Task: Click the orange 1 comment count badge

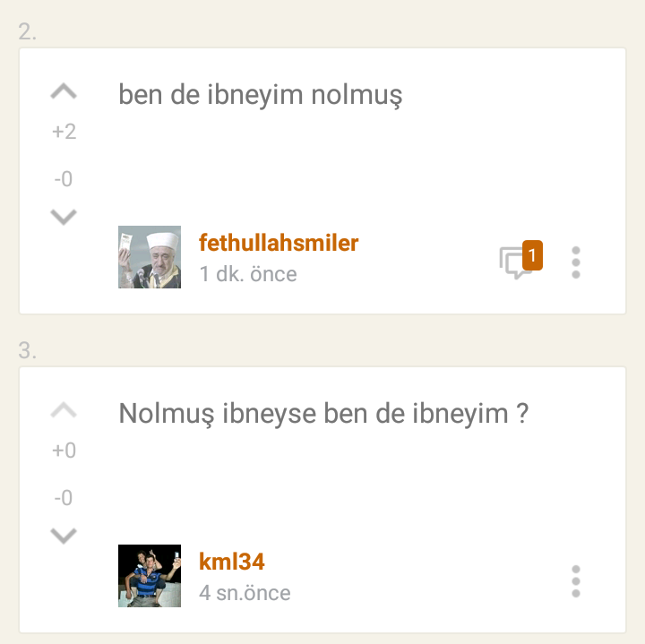Action: [532, 255]
